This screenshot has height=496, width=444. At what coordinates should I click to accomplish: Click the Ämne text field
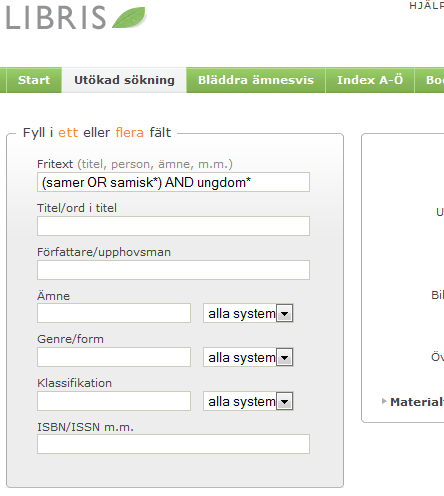[x=114, y=313]
